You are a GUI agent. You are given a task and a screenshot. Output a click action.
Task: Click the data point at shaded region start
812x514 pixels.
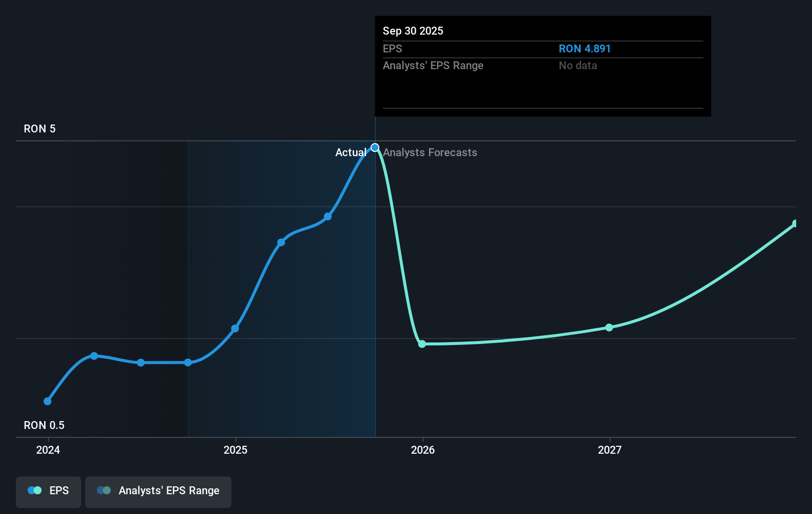coord(188,363)
